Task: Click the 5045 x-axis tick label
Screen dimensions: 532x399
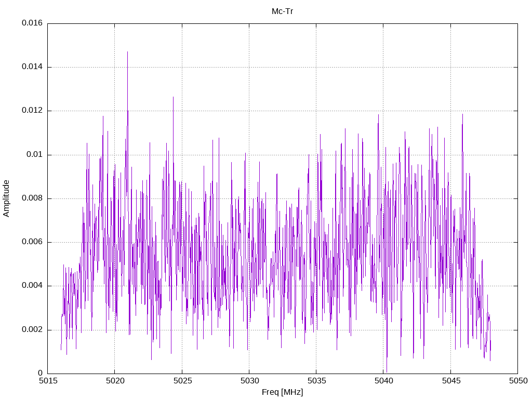Action: 450,381
